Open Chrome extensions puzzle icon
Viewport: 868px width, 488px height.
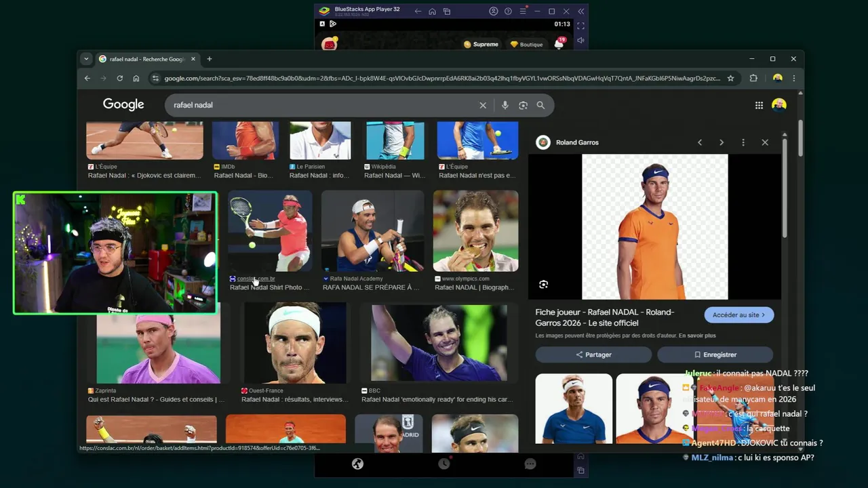[x=753, y=78]
